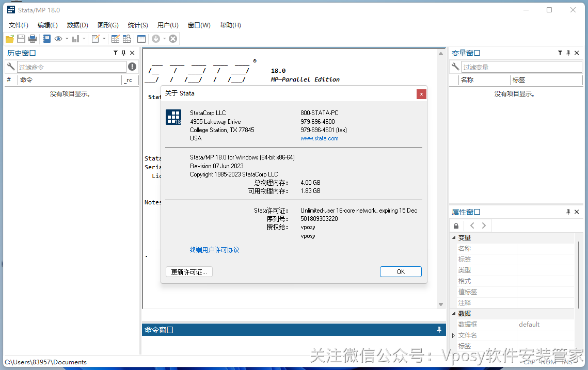The width and height of the screenshot is (588, 370).
Task: Open the Viewer dropdown arrow
Action: (x=67, y=39)
